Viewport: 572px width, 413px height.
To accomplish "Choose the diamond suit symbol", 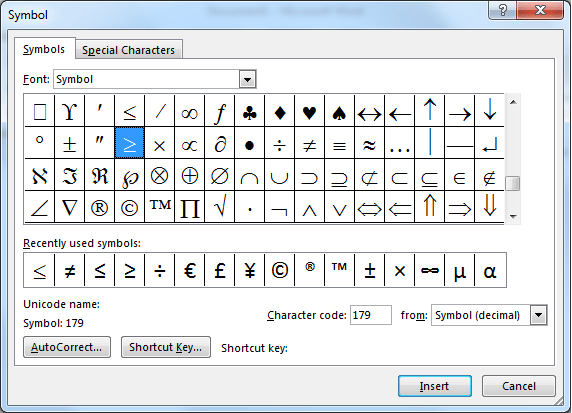I will [279, 111].
